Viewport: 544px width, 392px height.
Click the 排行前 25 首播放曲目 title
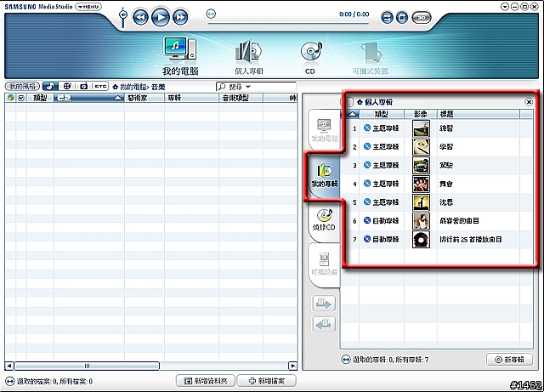tap(470, 239)
